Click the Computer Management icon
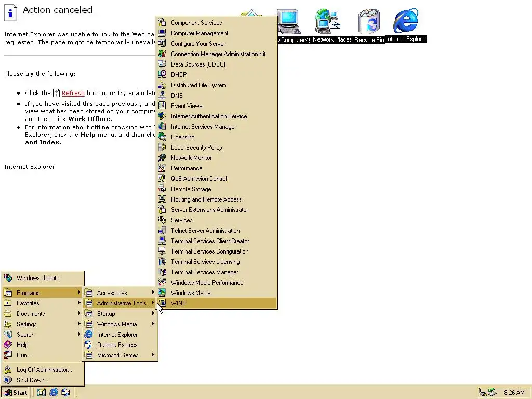The height and width of the screenshot is (399, 532). (162, 33)
